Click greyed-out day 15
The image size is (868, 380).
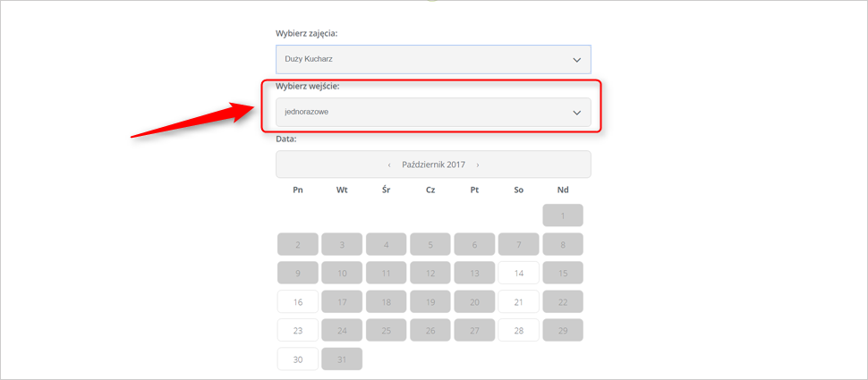[x=563, y=273]
